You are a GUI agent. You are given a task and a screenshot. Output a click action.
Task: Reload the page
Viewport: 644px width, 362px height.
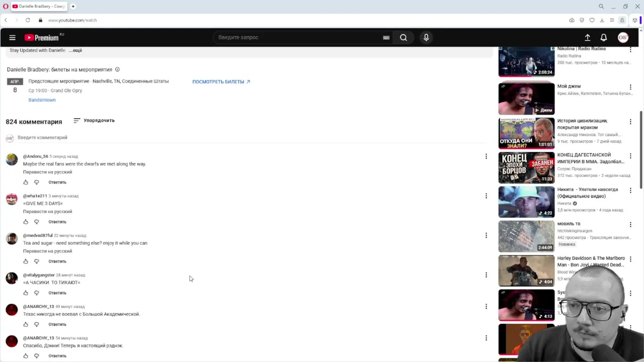point(28,20)
